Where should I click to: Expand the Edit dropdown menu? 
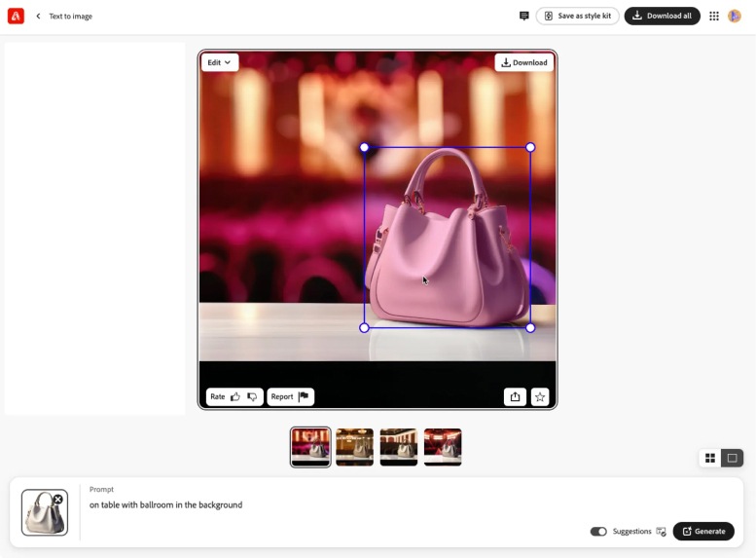click(x=219, y=62)
